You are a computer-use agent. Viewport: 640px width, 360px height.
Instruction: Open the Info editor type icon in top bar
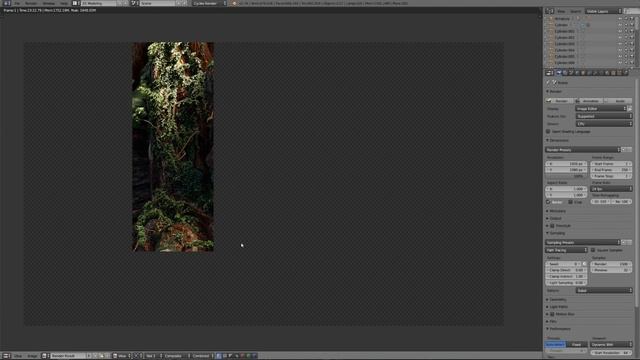[7, 3]
